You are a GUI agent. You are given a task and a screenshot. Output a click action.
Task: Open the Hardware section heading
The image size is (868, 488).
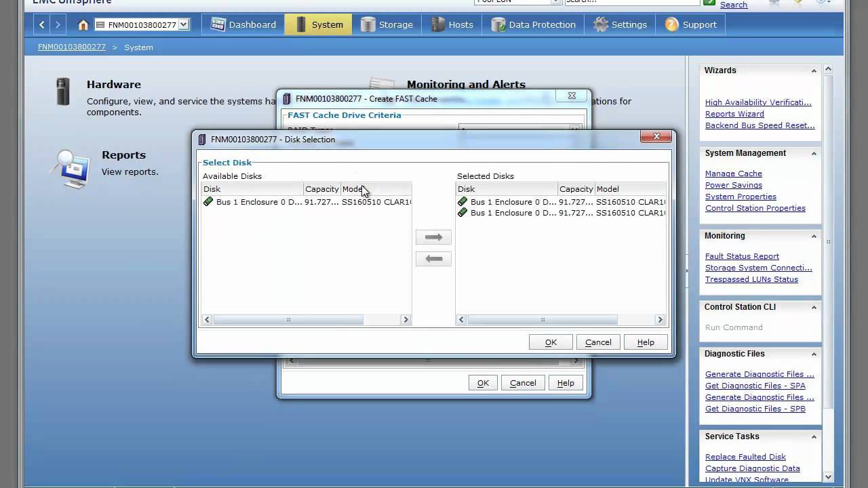114,85
